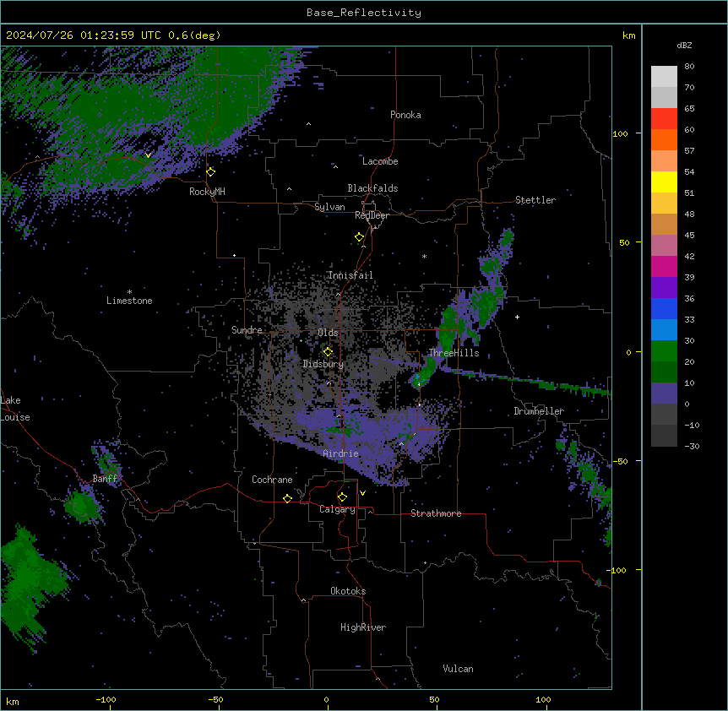This screenshot has height=711, width=728.
Task: Click the Base_Reflectivity title
Action: (364, 13)
